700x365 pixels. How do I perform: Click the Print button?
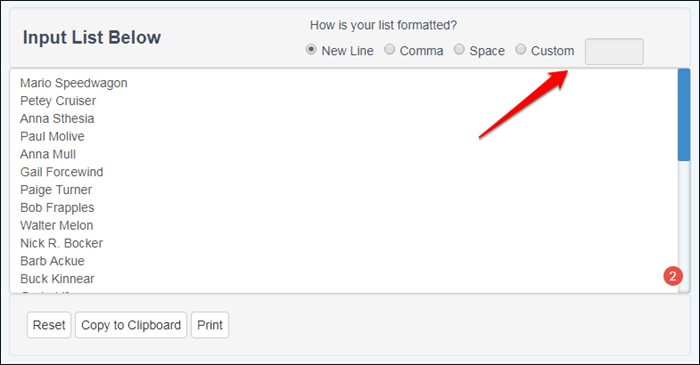pyautogui.click(x=210, y=325)
